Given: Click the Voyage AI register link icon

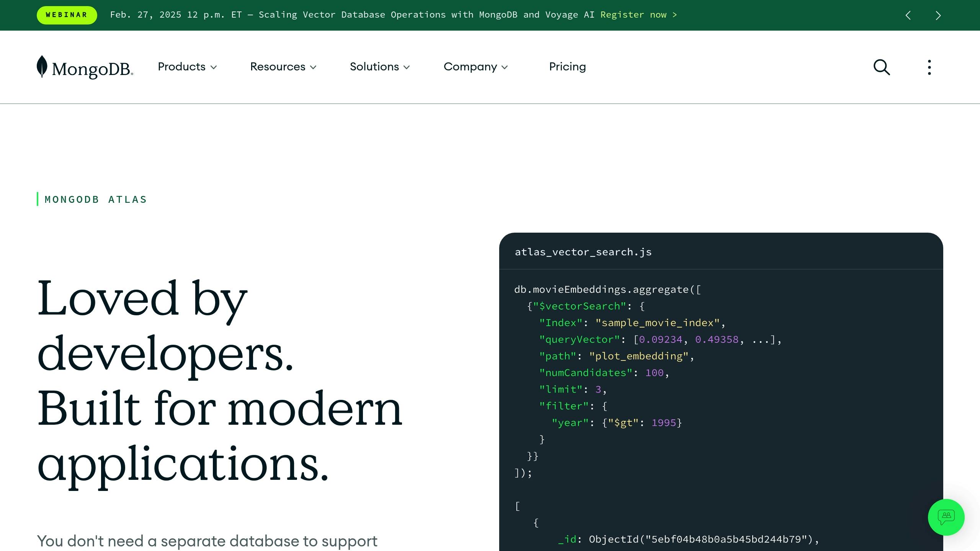Looking at the screenshot, I should [639, 15].
